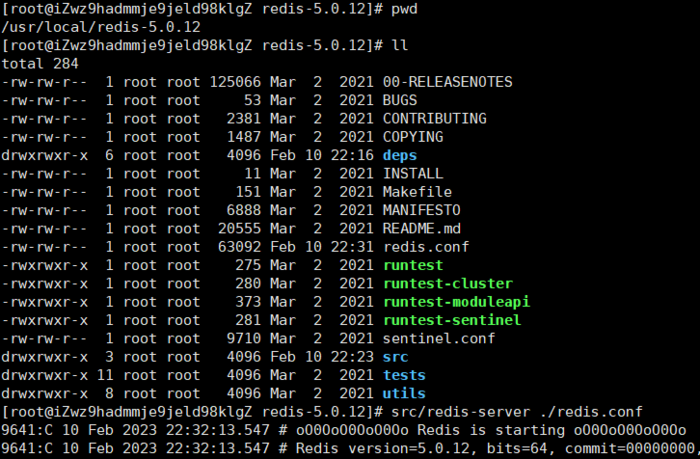
Task: Click the runtest-cluster executable name
Action: coord(448,284)
